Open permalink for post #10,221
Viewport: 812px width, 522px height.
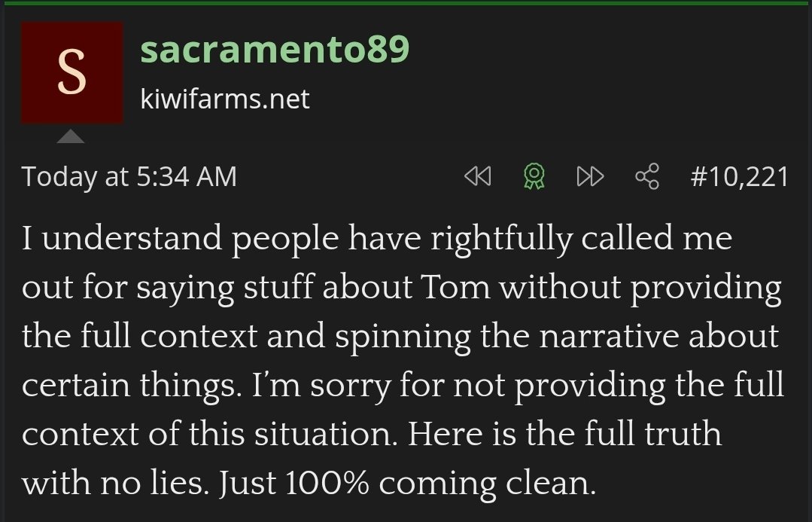coord(739,177)
